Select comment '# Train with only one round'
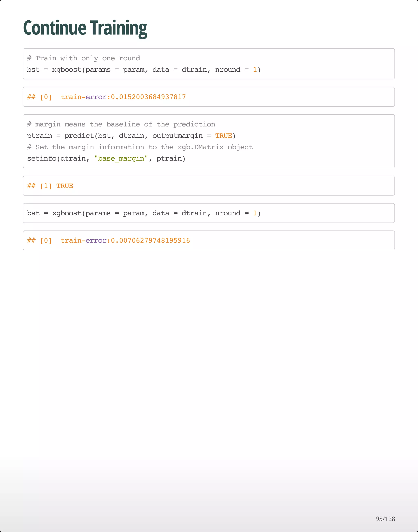The width and height of the screenshot is (418, 532). point(83,58)
